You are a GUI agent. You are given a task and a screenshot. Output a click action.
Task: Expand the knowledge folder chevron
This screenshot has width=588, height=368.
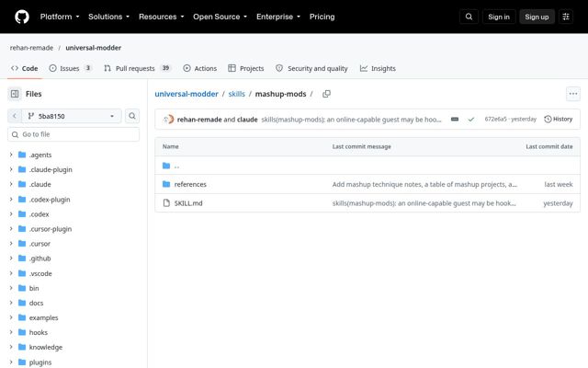point(11,347)
